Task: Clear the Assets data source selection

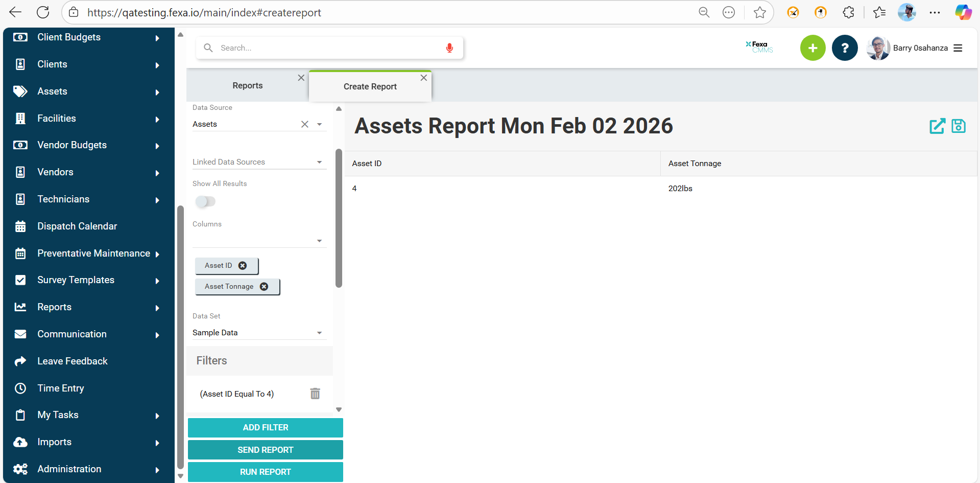Action: (x=305, y=124)
